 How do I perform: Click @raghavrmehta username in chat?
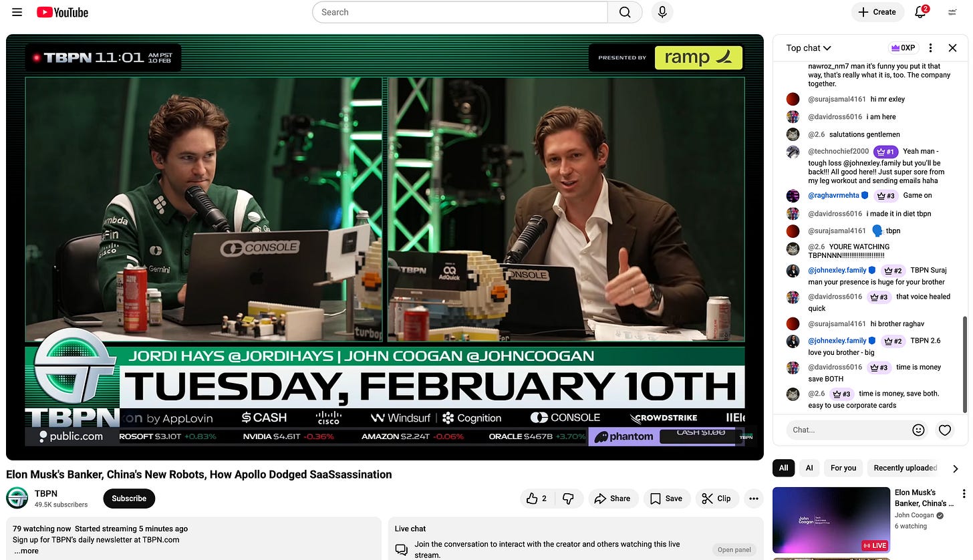[833, 195]
